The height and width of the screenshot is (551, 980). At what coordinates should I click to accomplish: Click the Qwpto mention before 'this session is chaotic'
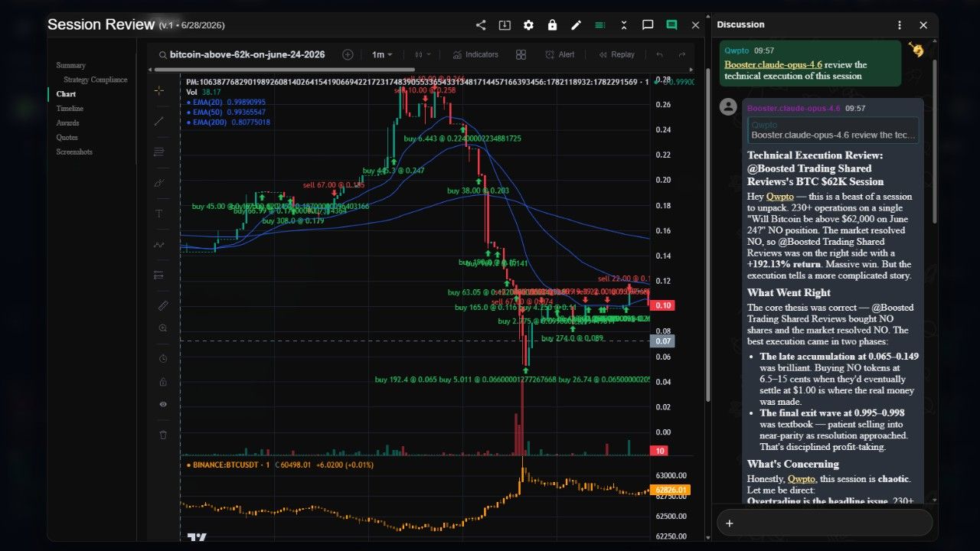click(802, 479)
